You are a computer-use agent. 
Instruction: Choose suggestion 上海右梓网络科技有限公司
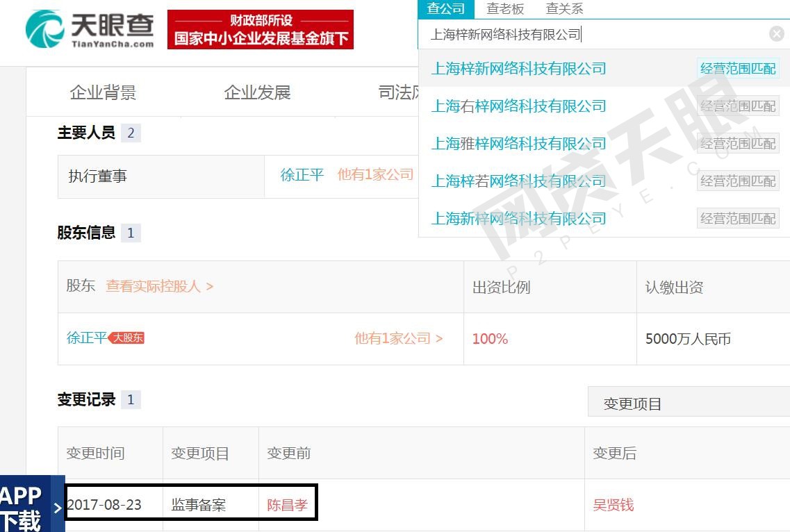tap(518, 106)
